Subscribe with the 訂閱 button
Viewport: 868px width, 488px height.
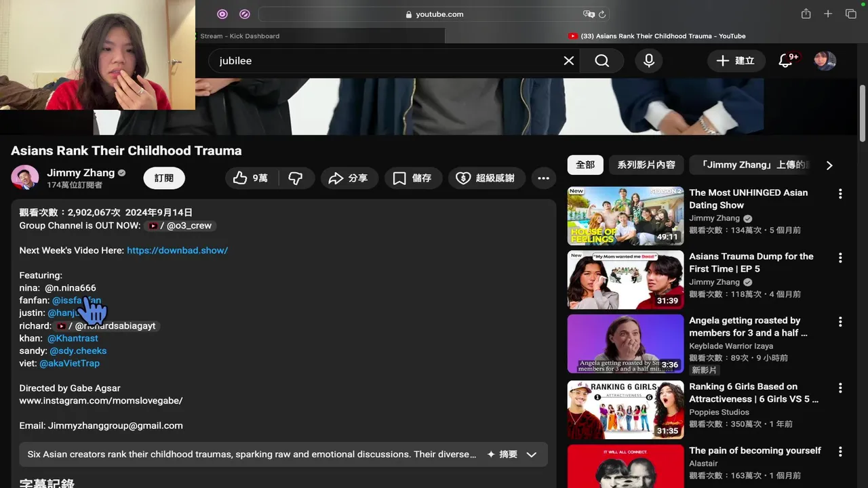(x=164, y=178)
